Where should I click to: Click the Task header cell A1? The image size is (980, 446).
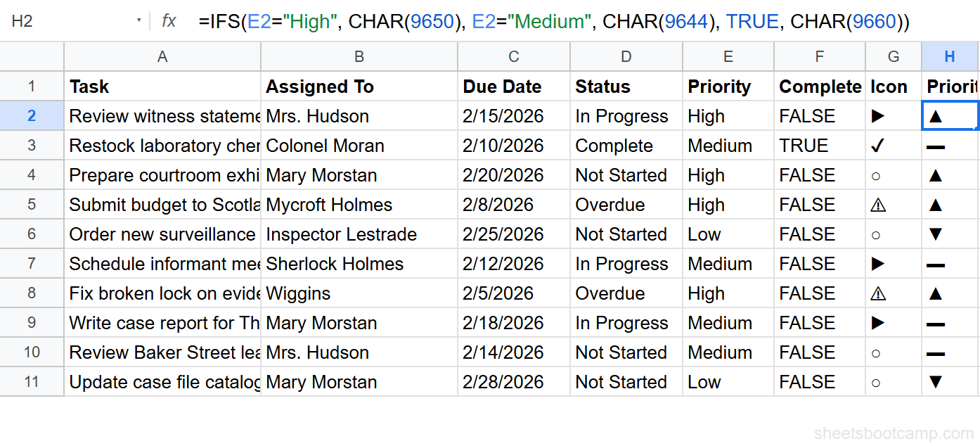click(x=162, y=87)
